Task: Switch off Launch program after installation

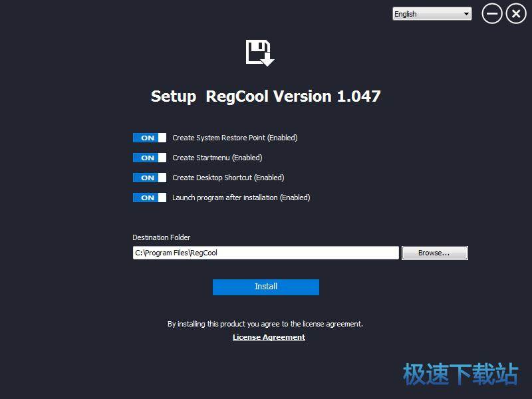Action: click(150, 198)
